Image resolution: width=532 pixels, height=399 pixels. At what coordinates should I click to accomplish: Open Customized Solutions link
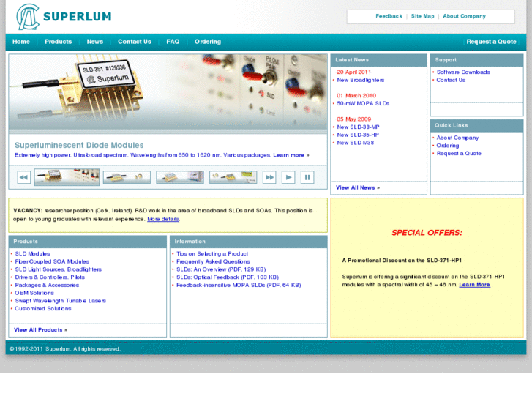coord(43,308)
